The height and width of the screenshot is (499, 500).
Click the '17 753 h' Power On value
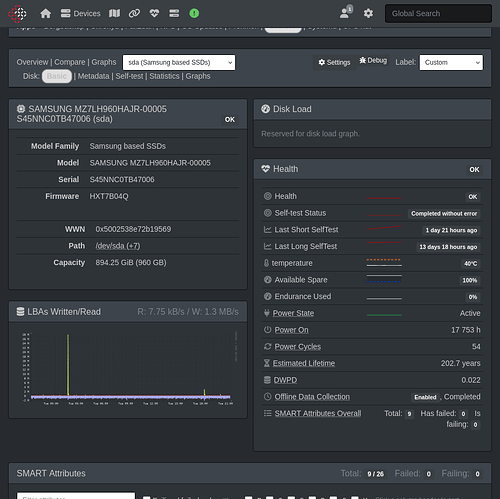466,330
